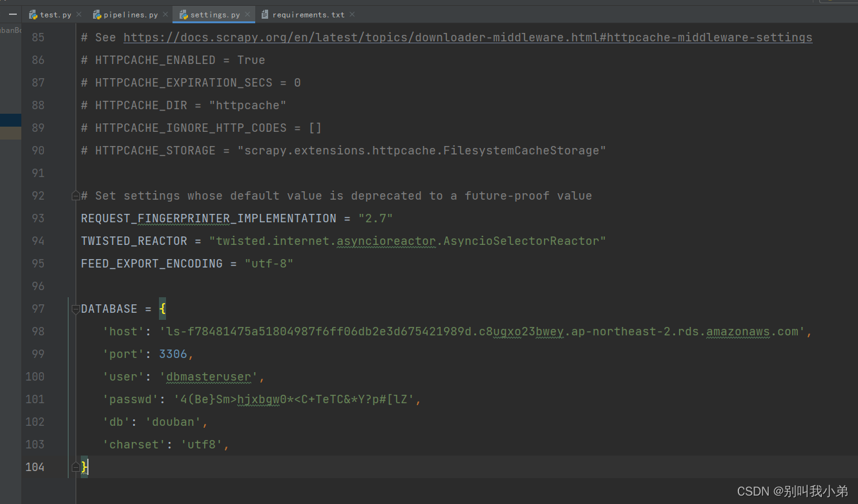Click the 'user' dictionary key
Screen dimensions: 858x504
(123, 377)
